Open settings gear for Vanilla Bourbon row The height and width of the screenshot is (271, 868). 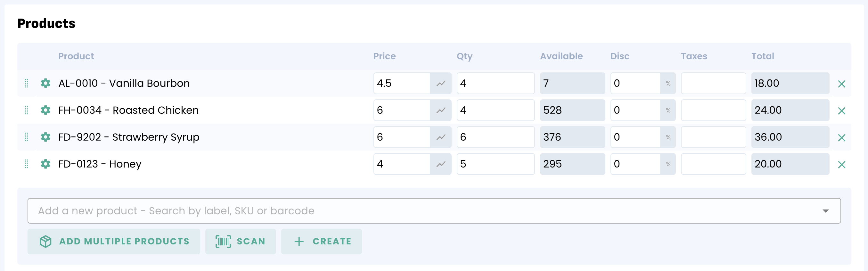45,83
